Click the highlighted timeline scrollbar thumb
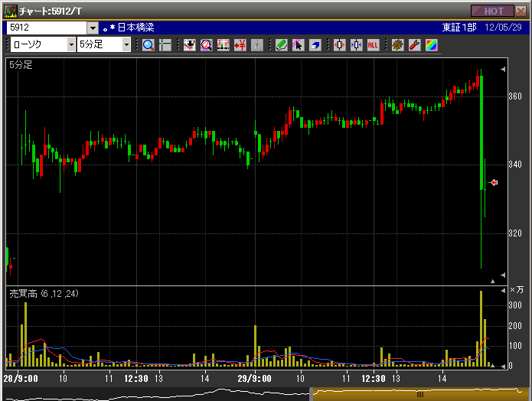 419,394
